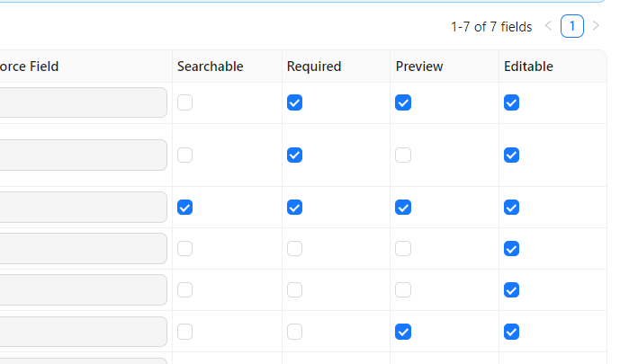
Task: Enable Searchable checkbox in first row
Action: [x=185, y=102]
